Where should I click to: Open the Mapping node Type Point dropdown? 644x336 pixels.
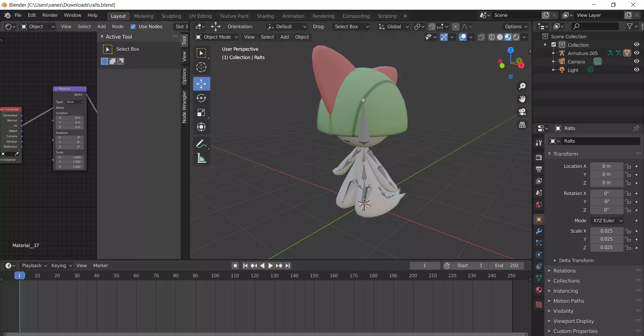(x=75, y=102)
